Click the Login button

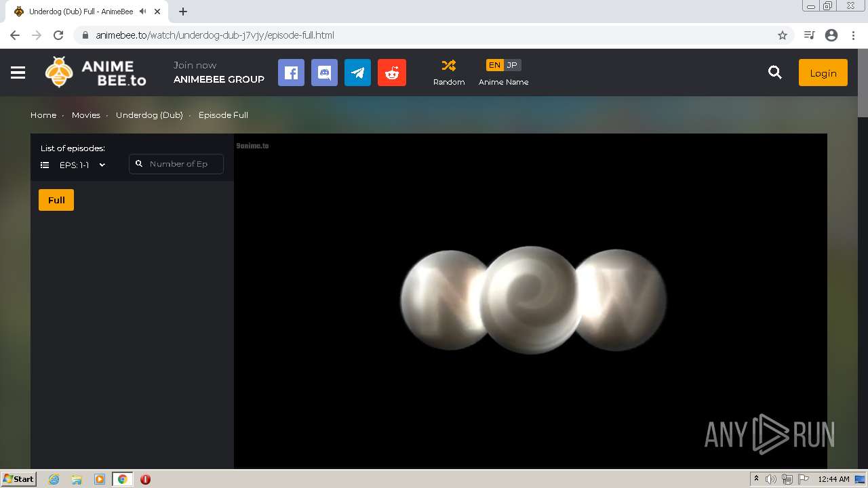(823, 73)
